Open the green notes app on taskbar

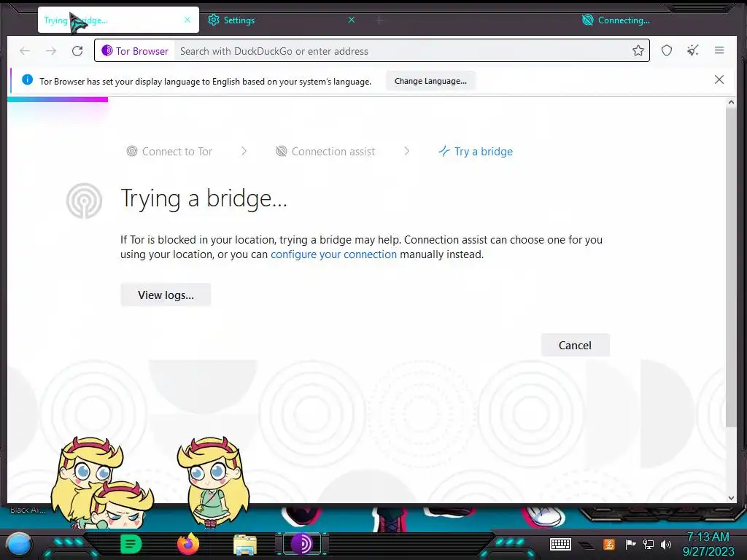coord(131,544)
